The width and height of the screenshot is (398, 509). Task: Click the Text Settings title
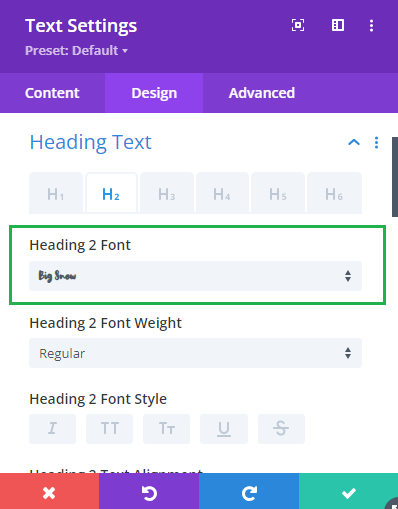(81, 26)
